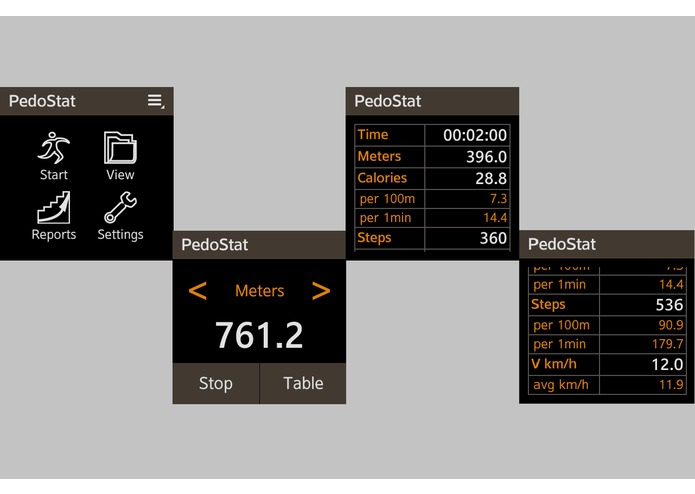695x494 pixels.
Task: Select avg km/h value 11.9
Action: (671, 384)
